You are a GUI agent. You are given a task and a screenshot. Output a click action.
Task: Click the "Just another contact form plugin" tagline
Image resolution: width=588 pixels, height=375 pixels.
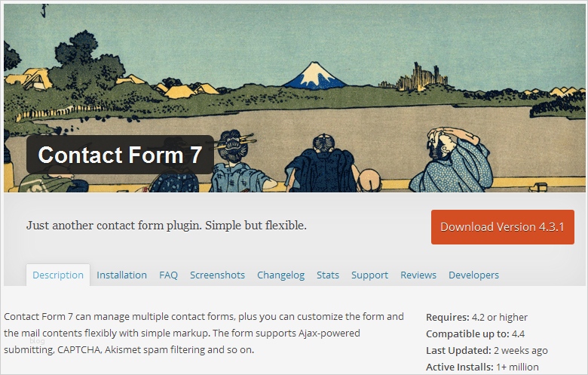pyautogui.click(x=166, y=226)
